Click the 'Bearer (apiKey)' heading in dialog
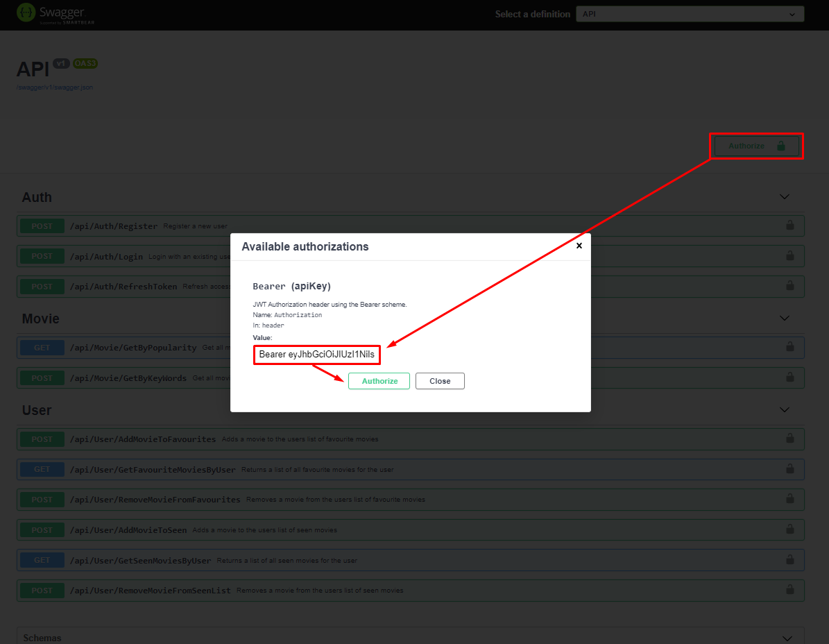 (292, 286)
